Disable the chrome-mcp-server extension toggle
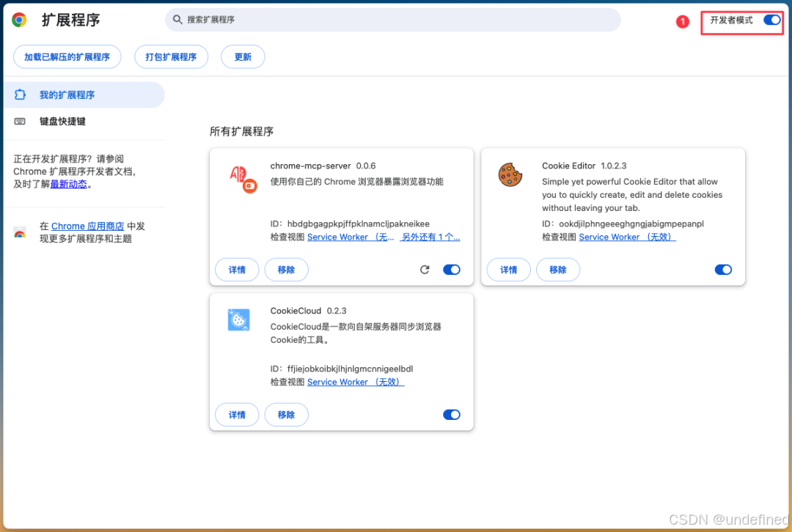The width and height of the screenshot is (792, 532). (452, 270)
